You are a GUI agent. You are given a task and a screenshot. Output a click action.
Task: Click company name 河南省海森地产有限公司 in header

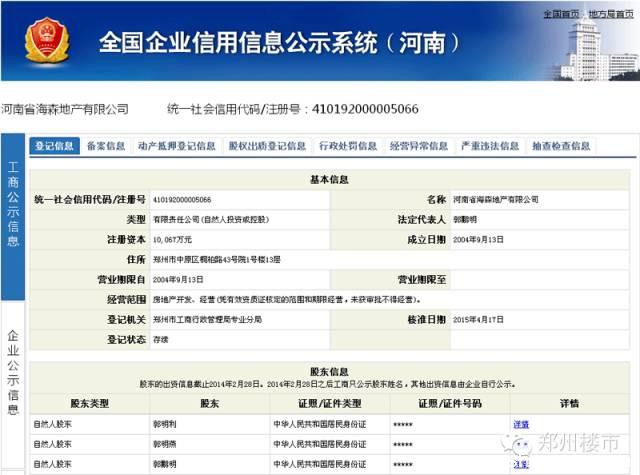(x=64, y=109)
